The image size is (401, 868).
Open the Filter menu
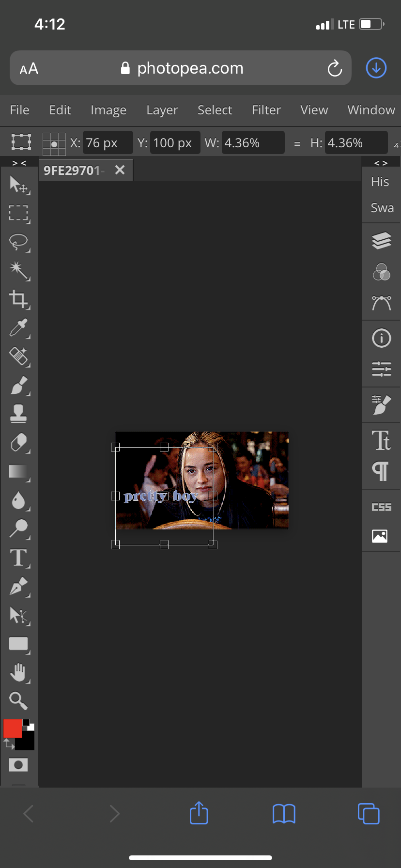pos(266,110)
